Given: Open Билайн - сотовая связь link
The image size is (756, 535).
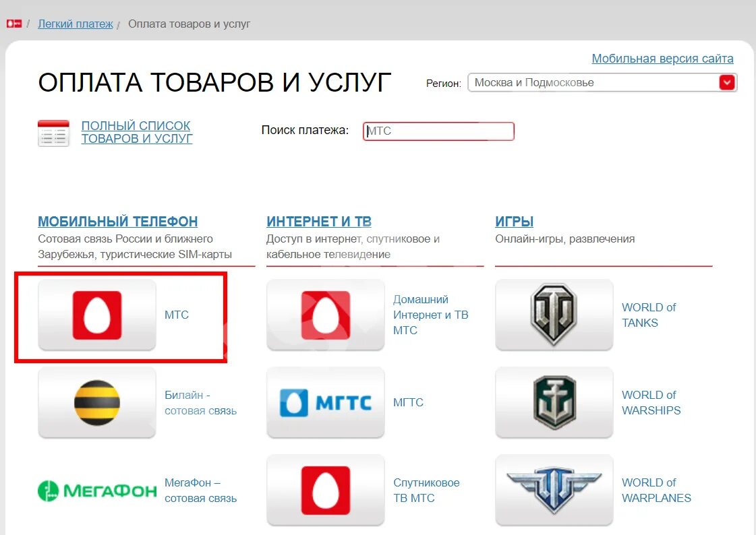Looking at the screenshot, I should click(x=200, y=402).
